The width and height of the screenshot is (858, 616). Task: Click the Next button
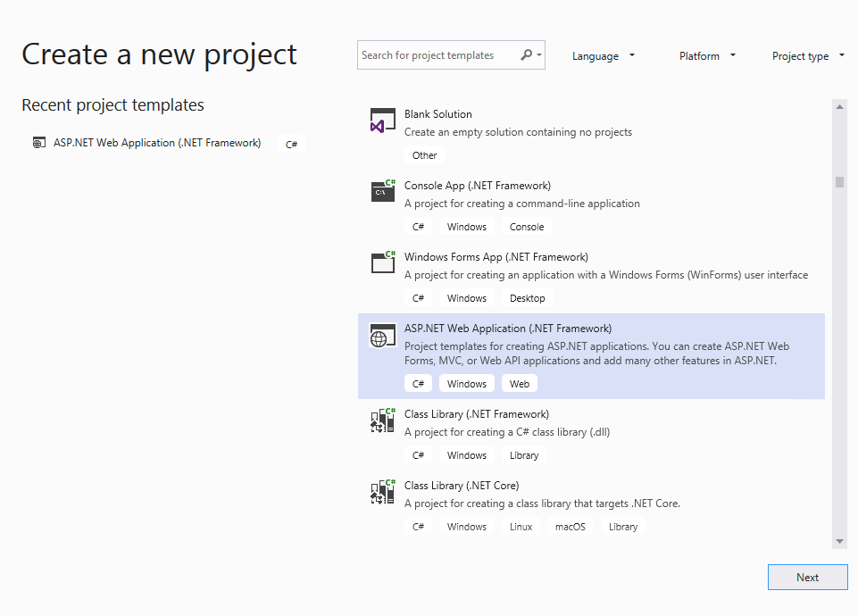coord(807,577)
